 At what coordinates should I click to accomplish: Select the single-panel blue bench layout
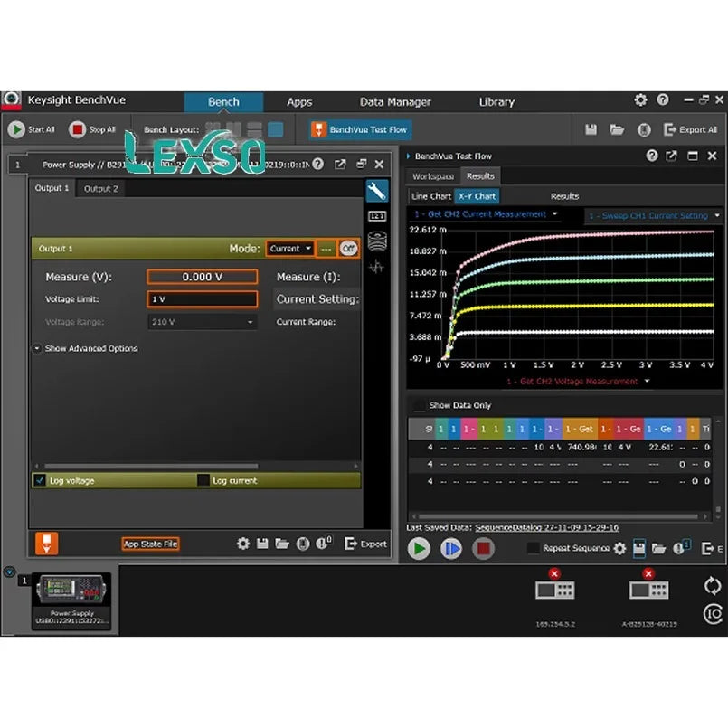276,129
